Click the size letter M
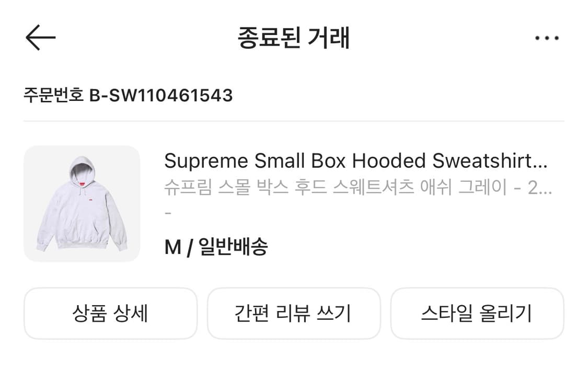Screen dimensions: 588x369 [172, 247]
